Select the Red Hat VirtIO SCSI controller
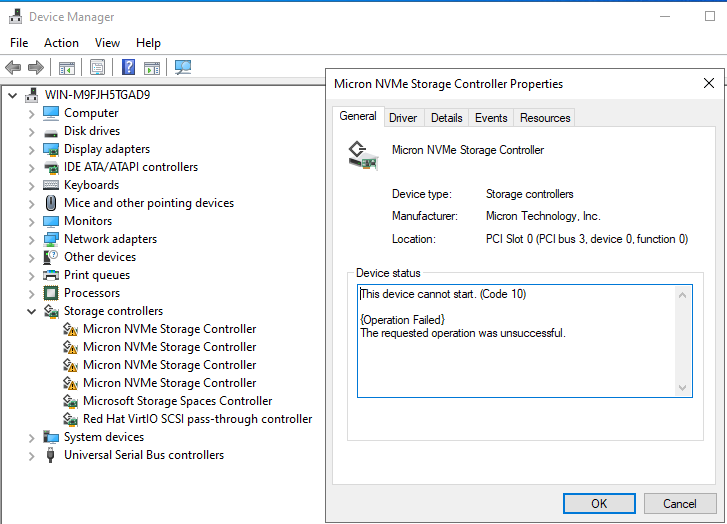727x524 pixels. click(197, 419)
